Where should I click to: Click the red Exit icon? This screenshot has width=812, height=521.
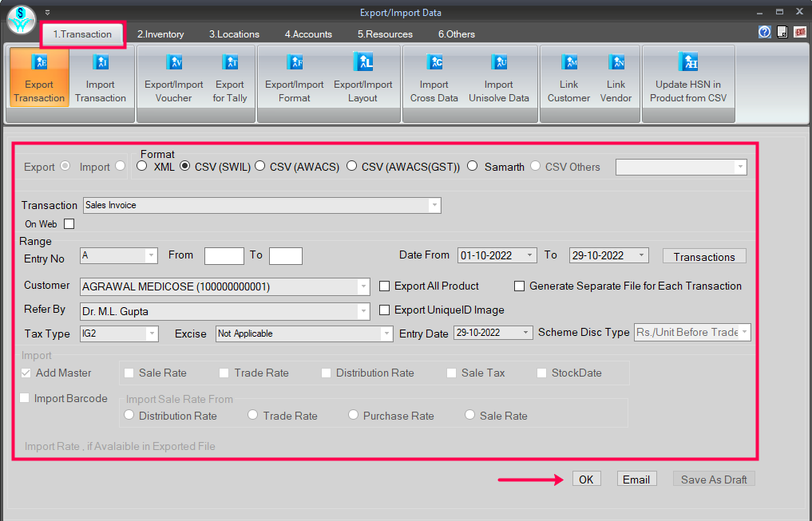800,32
